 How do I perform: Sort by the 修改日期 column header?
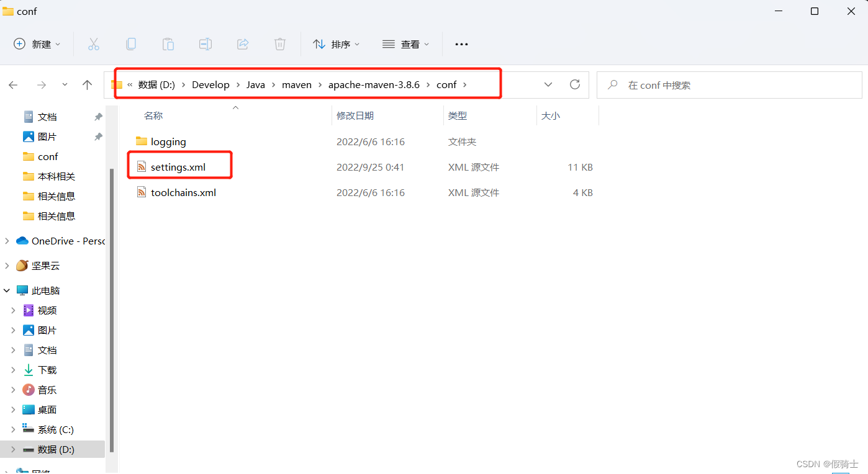tap(355, 115)
